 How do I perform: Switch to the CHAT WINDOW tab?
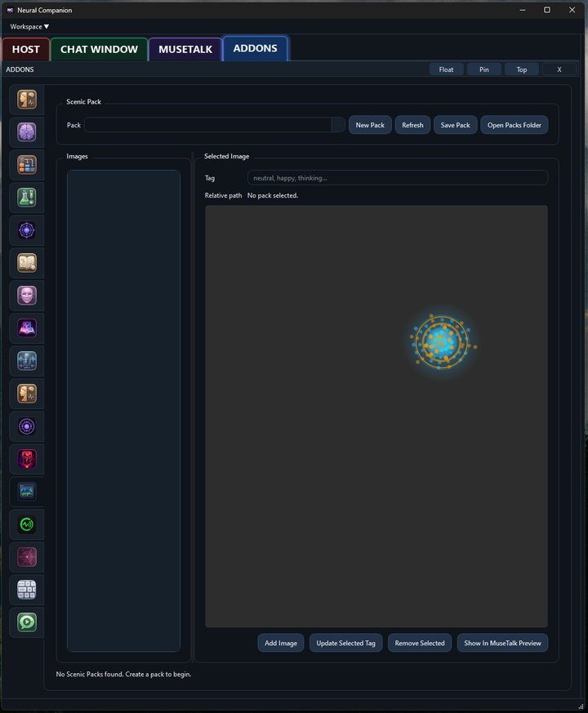[x=99, y=50]
